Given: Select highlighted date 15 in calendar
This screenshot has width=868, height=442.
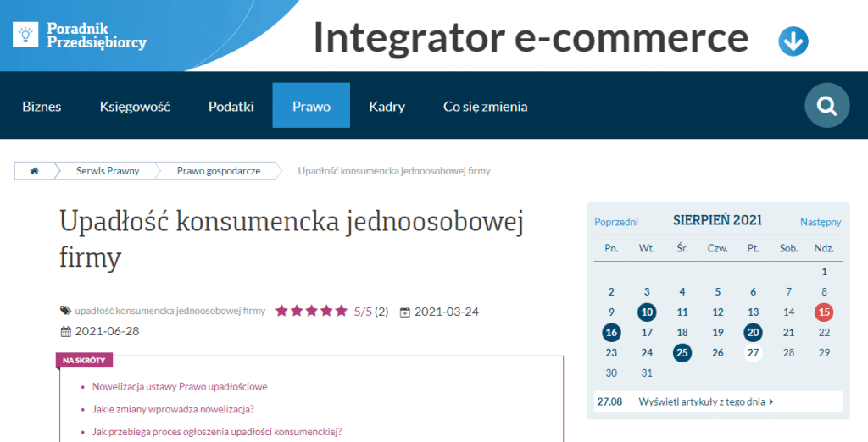Looking at the screenshot, I should point(824,312).
